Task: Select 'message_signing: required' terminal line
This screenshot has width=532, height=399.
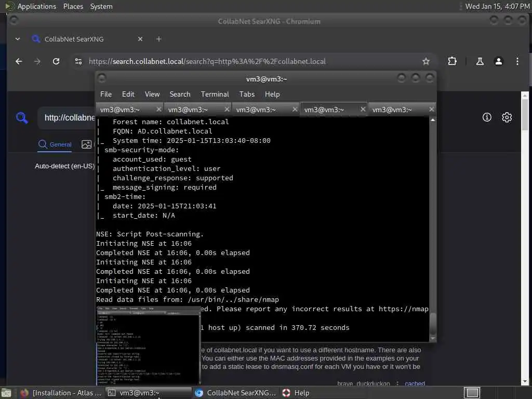Action: point(165,187)
